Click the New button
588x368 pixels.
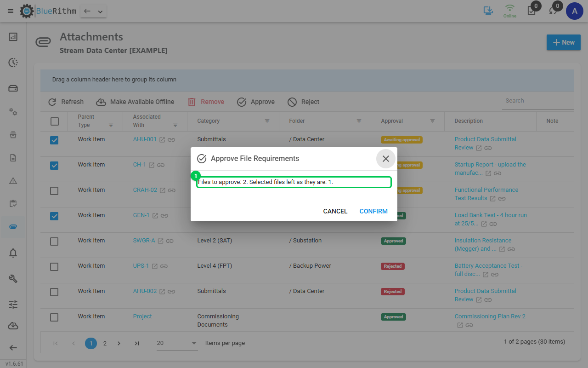(564, 42)
